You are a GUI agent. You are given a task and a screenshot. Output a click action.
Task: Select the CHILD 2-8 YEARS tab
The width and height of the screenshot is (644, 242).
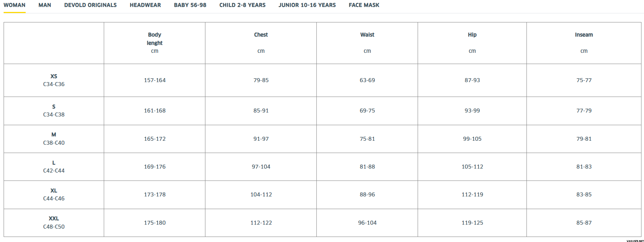(x=242, y=5)
